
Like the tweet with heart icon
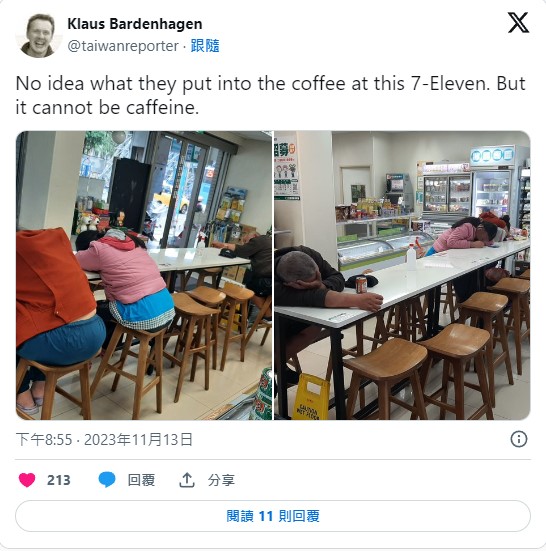point(27,480)
